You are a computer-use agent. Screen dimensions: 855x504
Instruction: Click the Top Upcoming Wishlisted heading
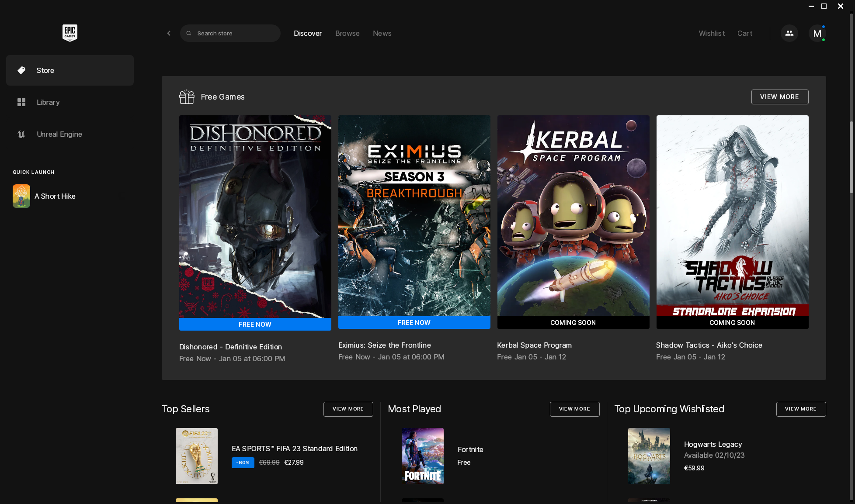(x=669, y=409)
